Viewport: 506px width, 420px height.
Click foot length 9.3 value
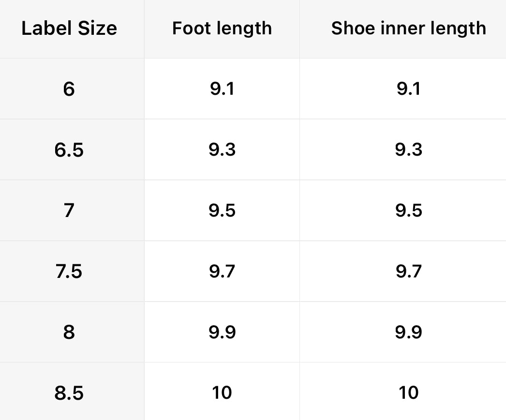tap(222, 150)
